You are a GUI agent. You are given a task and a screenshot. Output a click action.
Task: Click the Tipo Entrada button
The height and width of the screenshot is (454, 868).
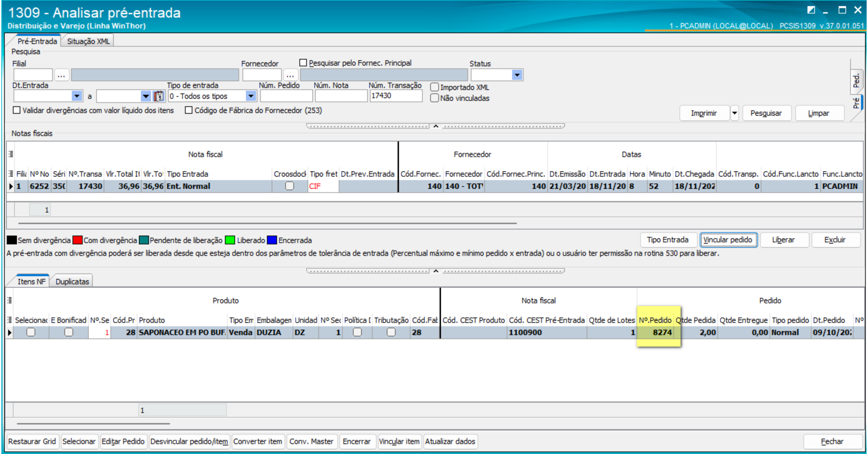(667, 240)
